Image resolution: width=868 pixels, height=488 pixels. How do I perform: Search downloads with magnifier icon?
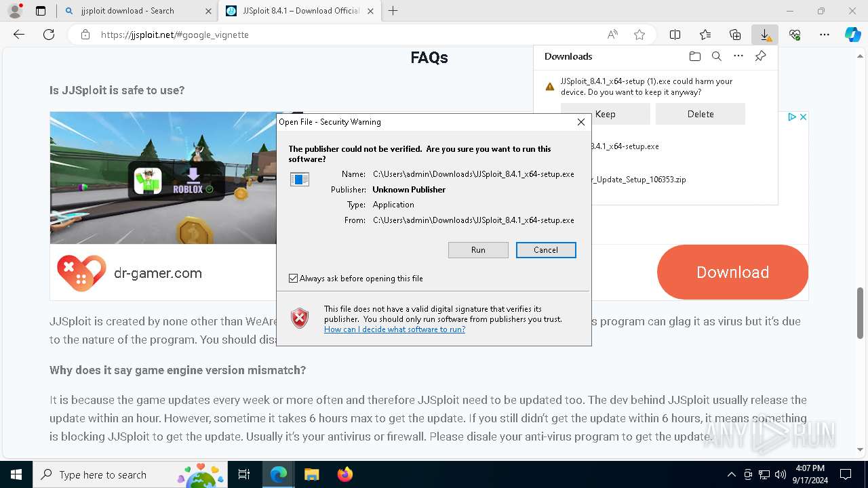[716, 56]
